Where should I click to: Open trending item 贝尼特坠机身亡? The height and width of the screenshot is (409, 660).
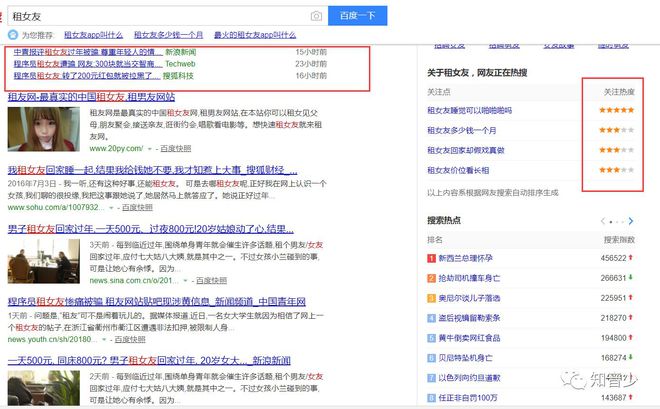tap(465, 358)
